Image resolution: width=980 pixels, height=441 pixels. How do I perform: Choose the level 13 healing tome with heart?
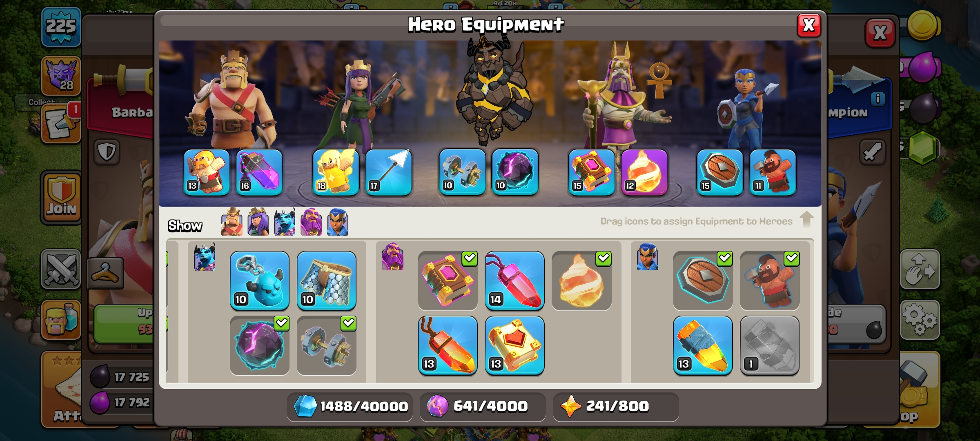coord(514,345)
